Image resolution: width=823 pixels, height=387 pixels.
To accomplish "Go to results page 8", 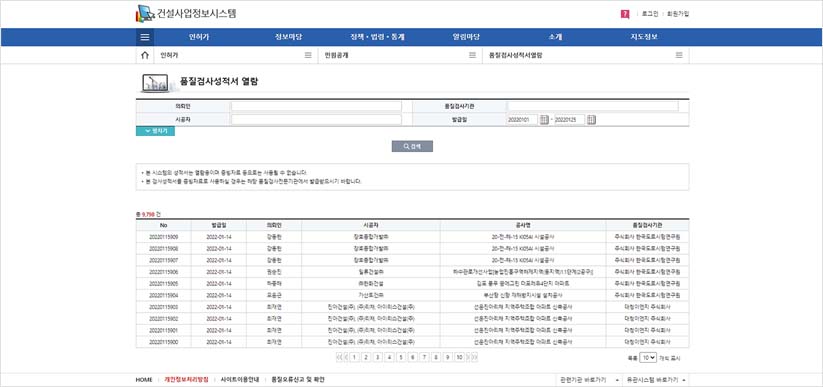I will (436, 357).
